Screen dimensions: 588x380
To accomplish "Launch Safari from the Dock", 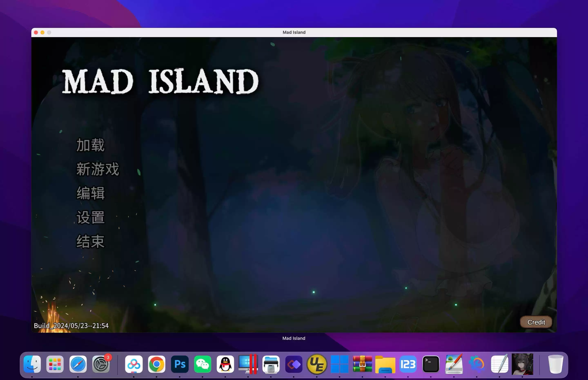I will click(78, 364).
